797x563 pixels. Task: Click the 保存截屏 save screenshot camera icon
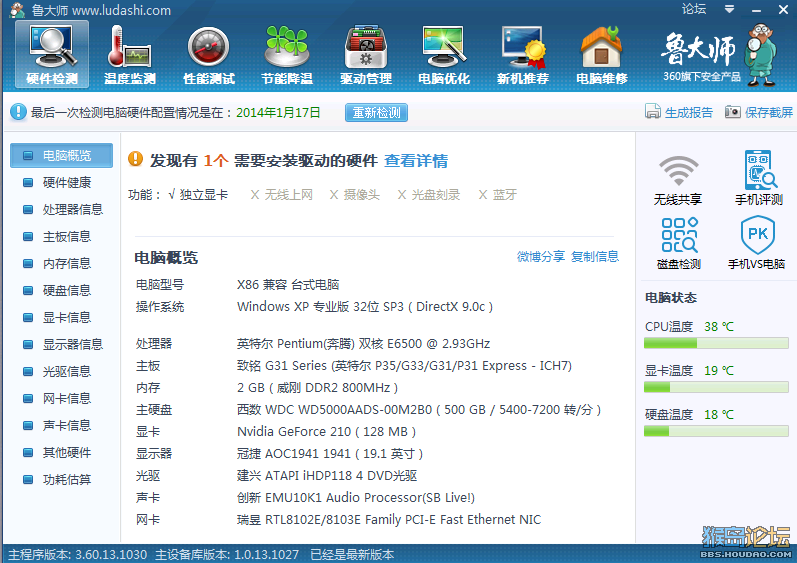tap(732, 111)
